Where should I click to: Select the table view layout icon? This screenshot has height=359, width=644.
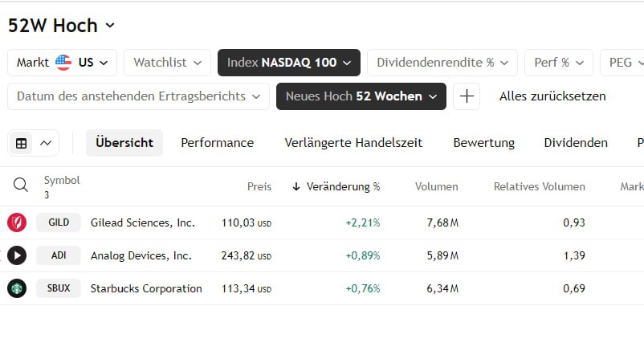[22, 143]
